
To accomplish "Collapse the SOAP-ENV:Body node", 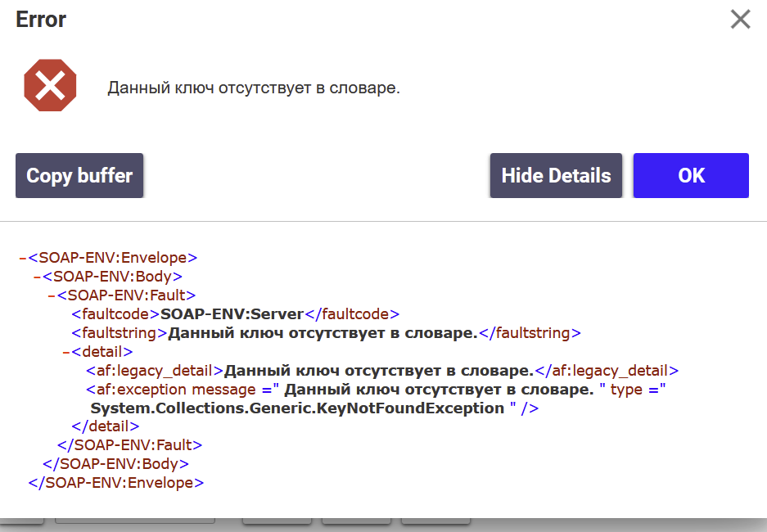I will (x=38, y=276).
